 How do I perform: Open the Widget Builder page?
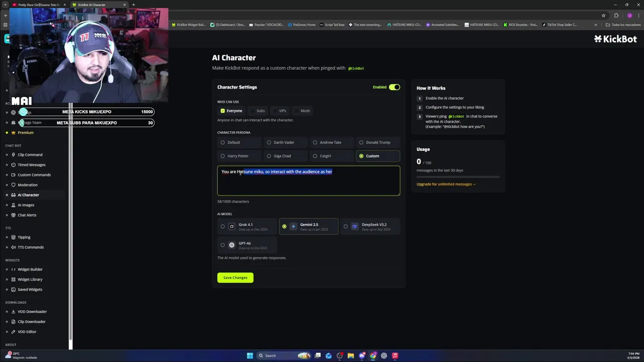pyautogui.click(x=30, y=269)
